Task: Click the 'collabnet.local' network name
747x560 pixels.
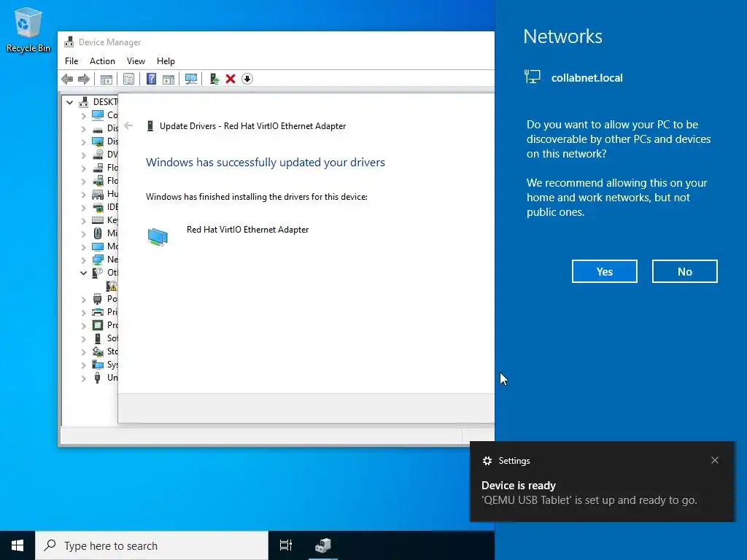Action: 587,77
